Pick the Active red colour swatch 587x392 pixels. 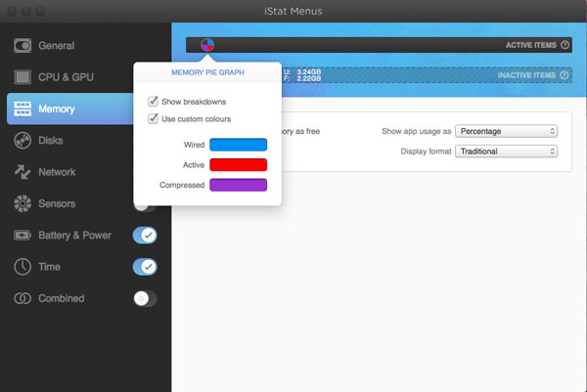click(239, 165)
